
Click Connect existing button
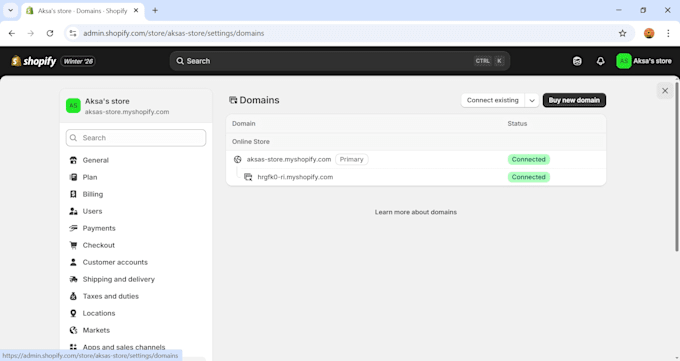point(492,100)
